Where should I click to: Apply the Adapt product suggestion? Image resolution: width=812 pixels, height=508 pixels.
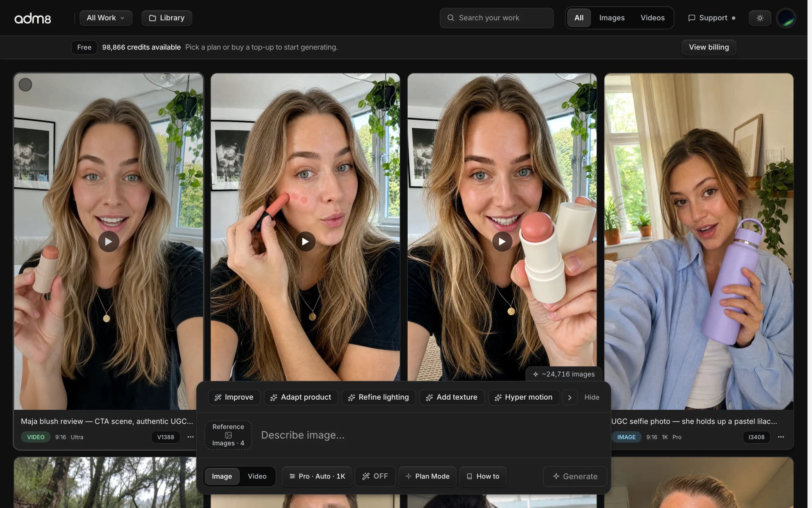[x=301, y=397]
